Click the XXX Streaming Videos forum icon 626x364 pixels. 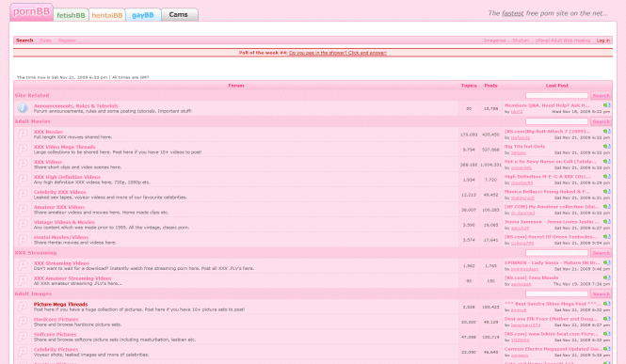pos(23,265)
